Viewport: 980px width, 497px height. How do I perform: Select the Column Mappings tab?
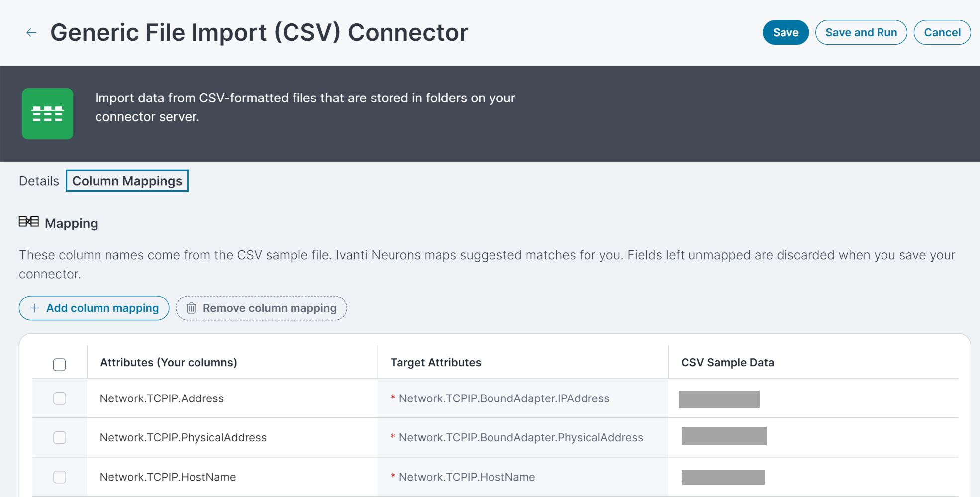(127, 181)
